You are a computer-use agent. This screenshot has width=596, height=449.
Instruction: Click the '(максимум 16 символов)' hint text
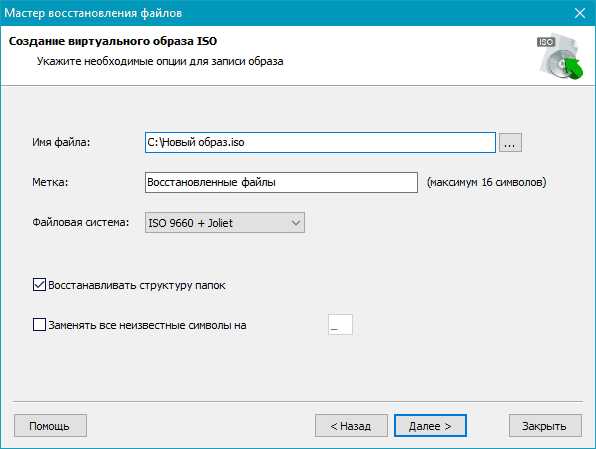[x=487, y=182]
